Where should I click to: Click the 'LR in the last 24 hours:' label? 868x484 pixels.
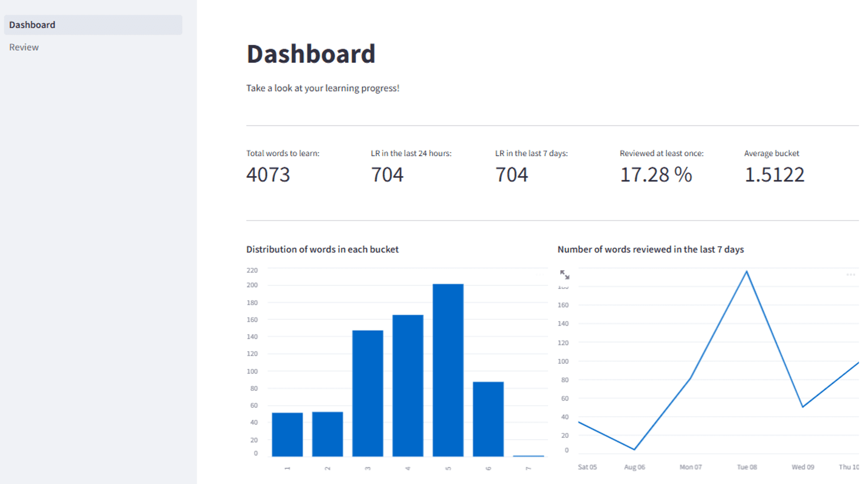(411, 153)
